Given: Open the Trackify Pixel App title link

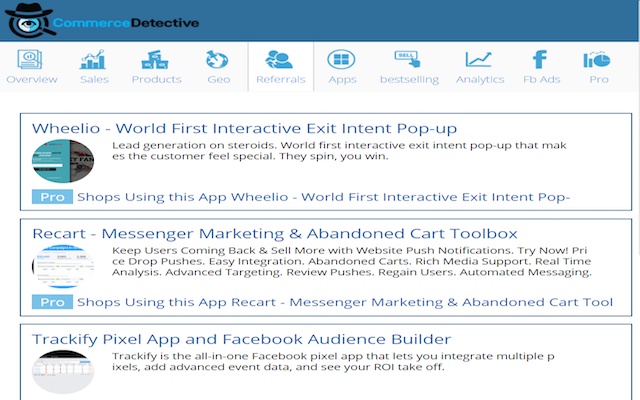Looking at the screenshot, I should pyautogui.click(x=242, y=339).
